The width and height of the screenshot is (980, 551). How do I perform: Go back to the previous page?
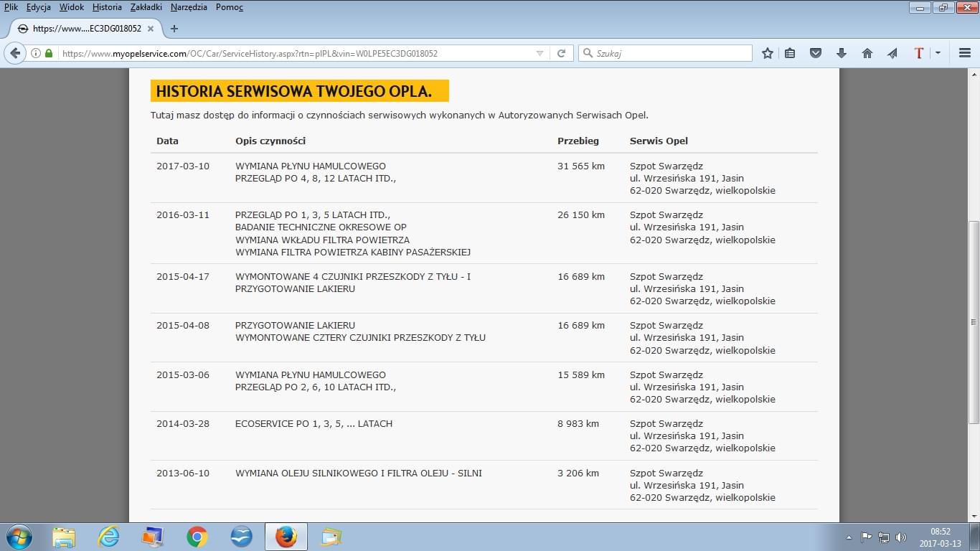(15, 53)
